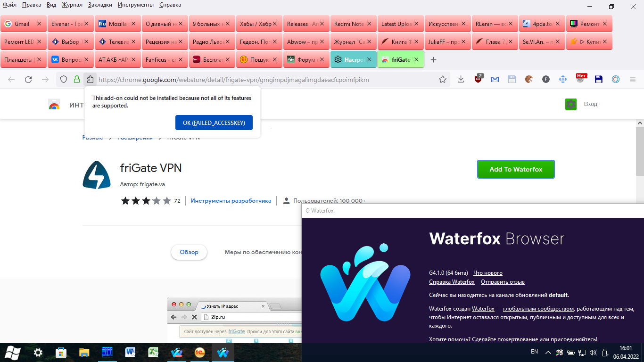Open a new tab with the plus button
This screenshot has height=362, width=644.
434,60
